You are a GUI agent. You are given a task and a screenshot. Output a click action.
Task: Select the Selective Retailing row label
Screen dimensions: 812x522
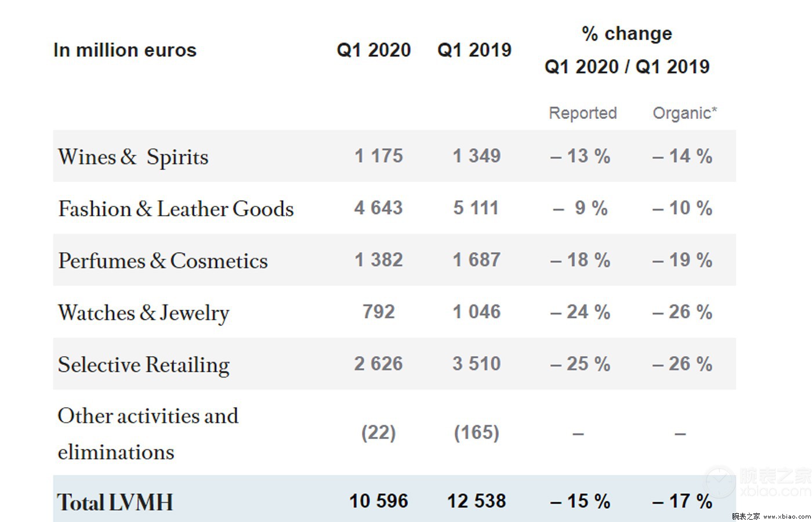pyautogui.click(x=143, y=365)
